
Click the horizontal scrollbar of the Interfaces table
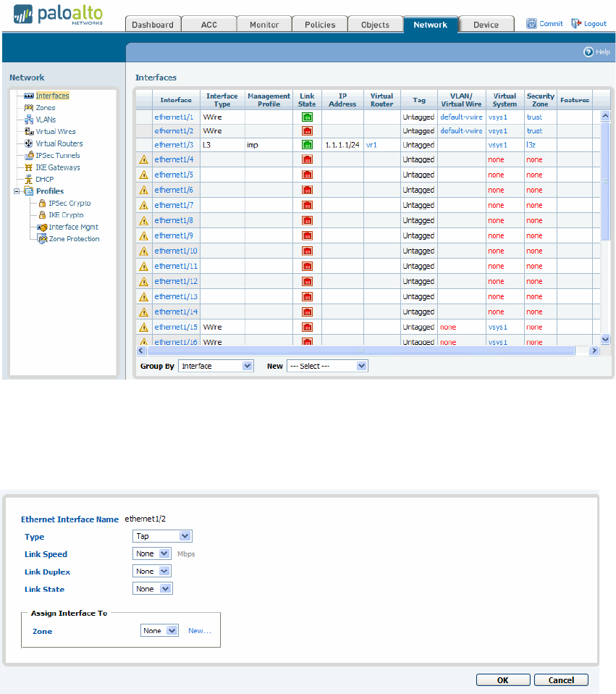pyautogui.click(x=361, y=351)
